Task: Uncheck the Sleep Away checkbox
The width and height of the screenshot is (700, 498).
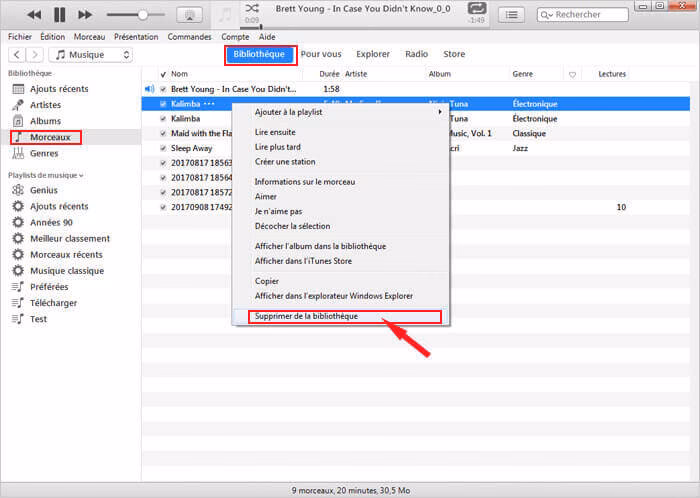Action: tap(163, 148)
